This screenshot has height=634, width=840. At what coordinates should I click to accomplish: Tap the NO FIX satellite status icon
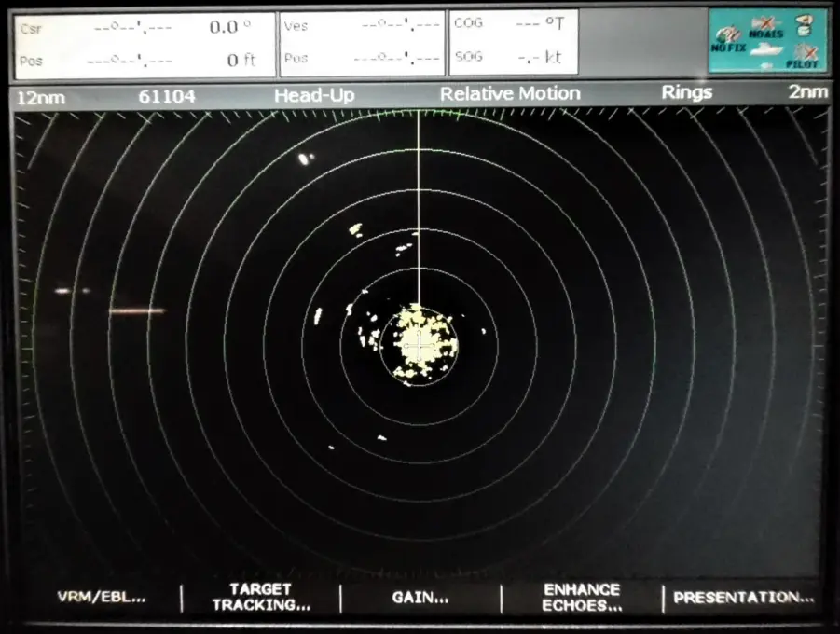click(728, 40)
